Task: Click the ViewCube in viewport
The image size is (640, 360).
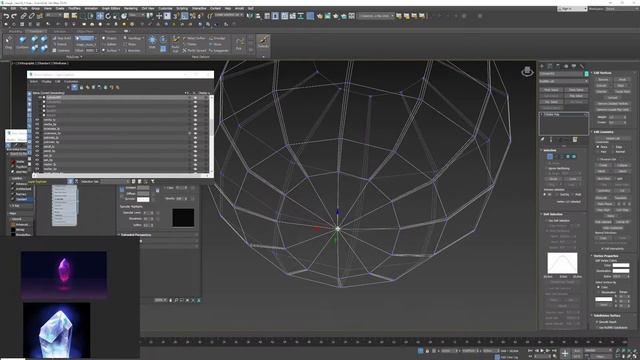Action: click(x=527, y=71)
